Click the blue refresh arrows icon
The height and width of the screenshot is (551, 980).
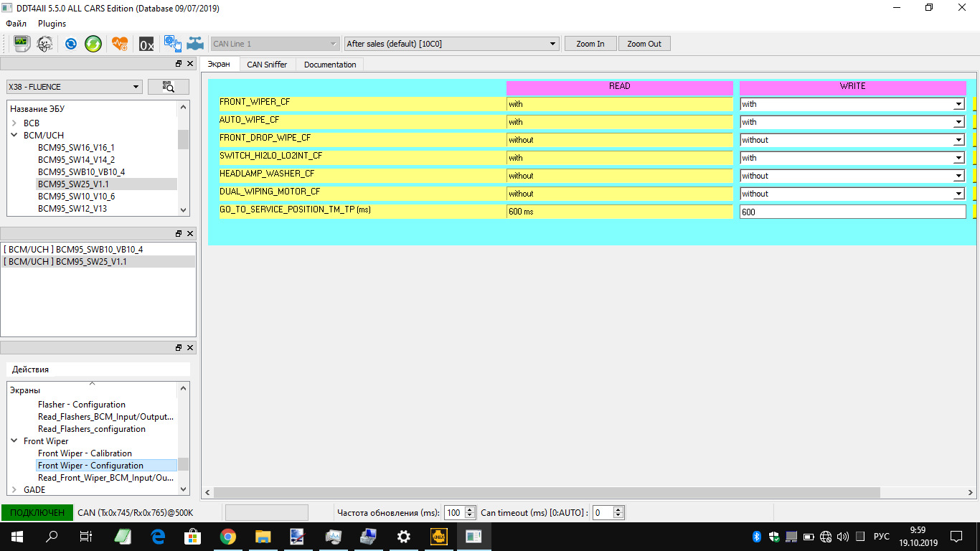click(x=71, y=44)
